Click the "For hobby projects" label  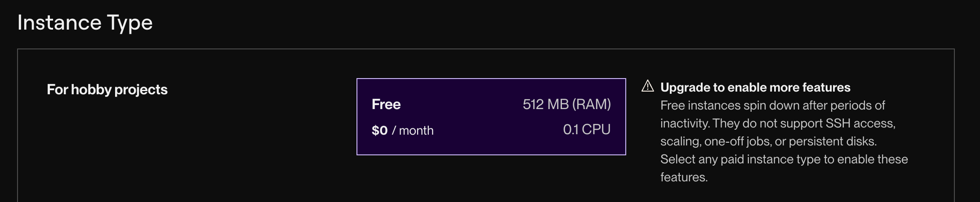(107, 89)
